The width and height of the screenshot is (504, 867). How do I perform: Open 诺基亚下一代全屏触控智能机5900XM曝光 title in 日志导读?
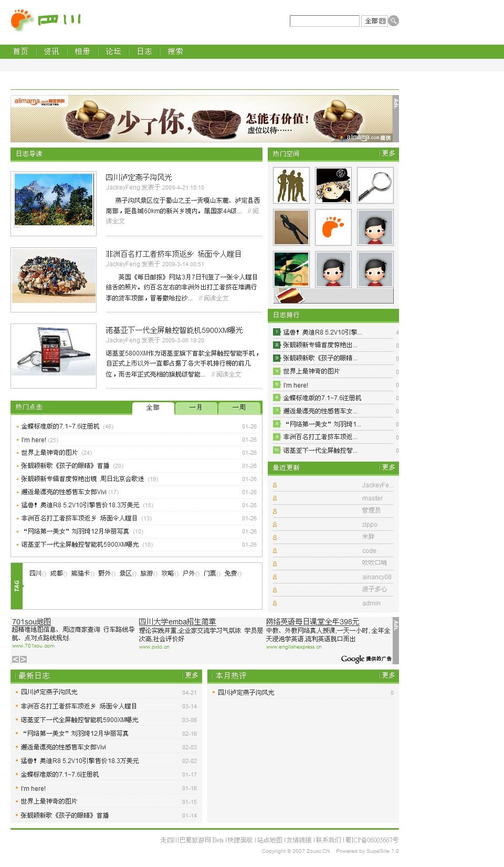click(x=174, y=330)
